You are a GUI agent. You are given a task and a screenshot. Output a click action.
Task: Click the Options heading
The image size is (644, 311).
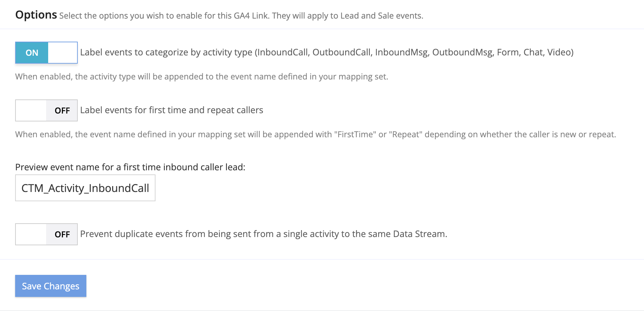(x=36, y=15)
